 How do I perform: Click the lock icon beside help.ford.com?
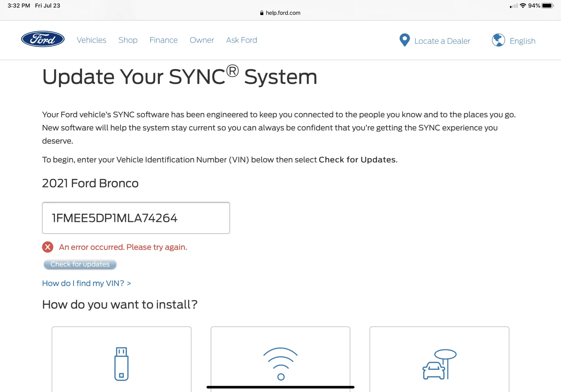[x=262, y=13]
